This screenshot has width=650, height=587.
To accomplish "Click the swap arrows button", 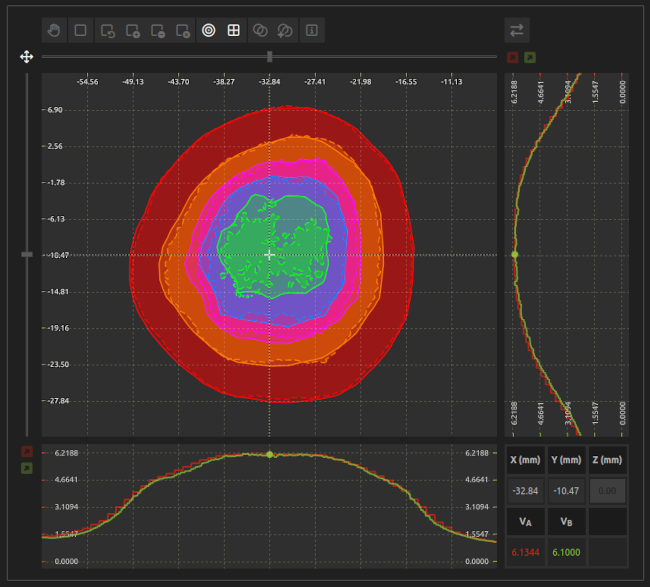I will [517, 30].
